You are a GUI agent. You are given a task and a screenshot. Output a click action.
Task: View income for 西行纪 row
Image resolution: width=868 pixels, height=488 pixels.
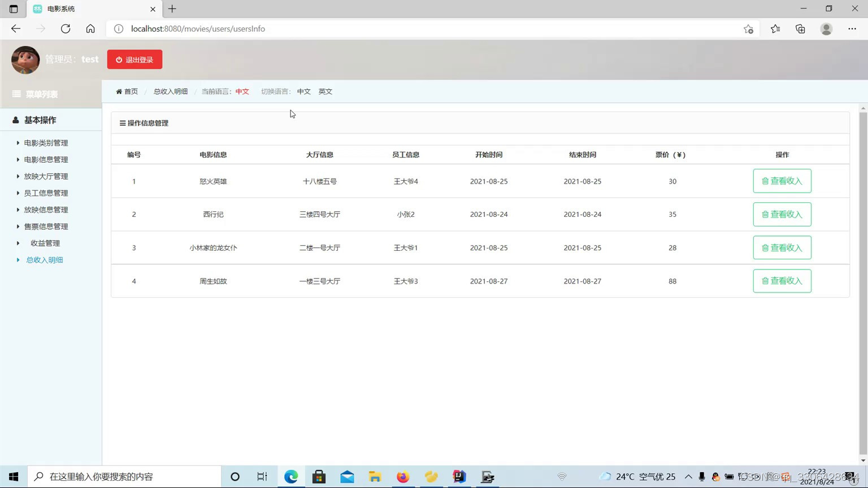(x=782, y=214)
